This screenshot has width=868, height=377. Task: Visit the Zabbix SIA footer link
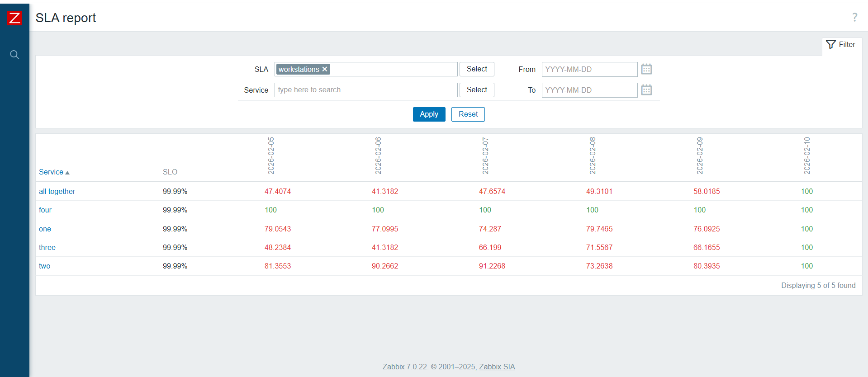(x=497, y=367)
